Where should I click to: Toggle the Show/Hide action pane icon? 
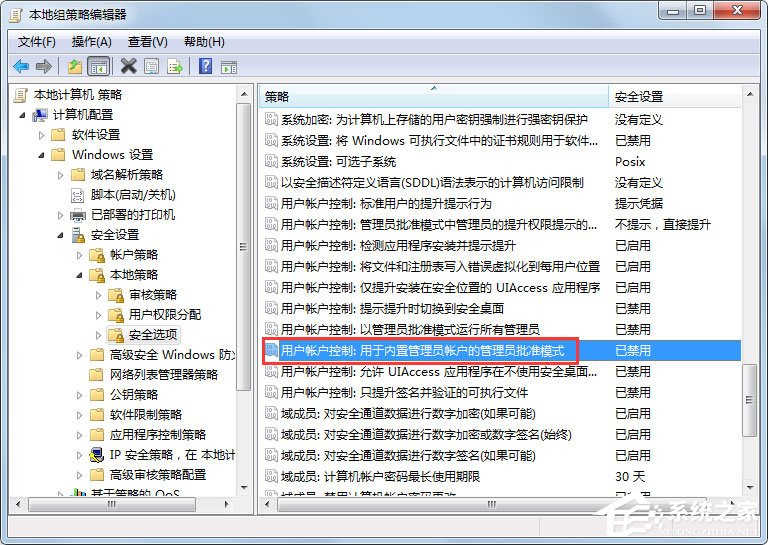tap(229, 66)
